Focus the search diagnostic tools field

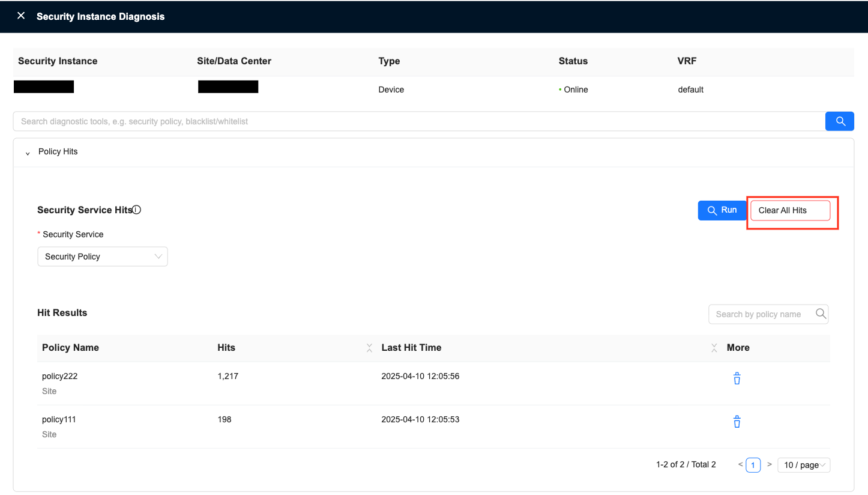pos(419,121)
